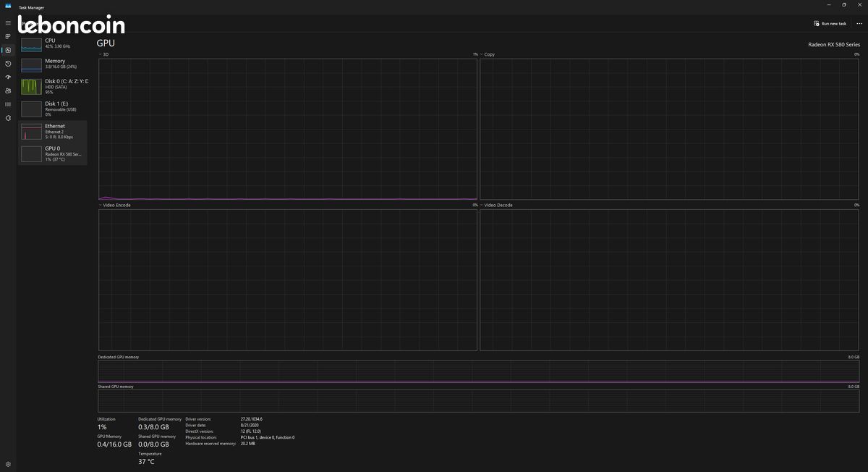Select Disk 1 (E:) Removable item
The image size is (868, 472).
[x=52, y=109]
